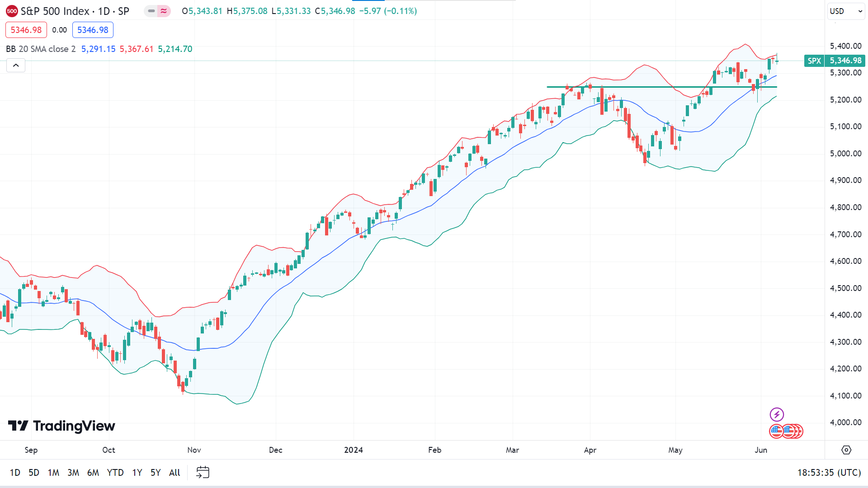Screen dimensions: 868x488
Task: Click the change value −5.97 (−0.11%)
Action: coord(388,11)
